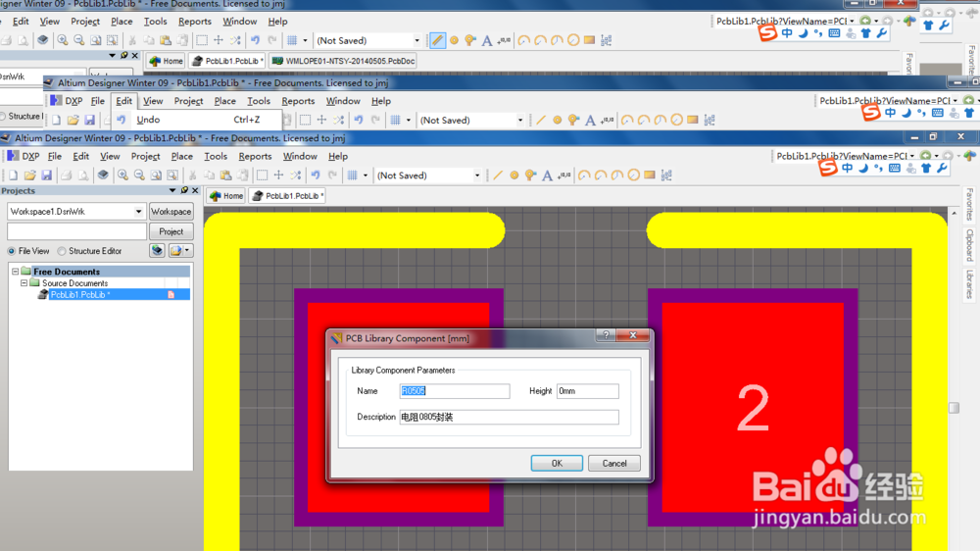This screenshot has width=980, height=551.
Task: Click Height input field showing 0mm
Action: (x=587, y=391)
